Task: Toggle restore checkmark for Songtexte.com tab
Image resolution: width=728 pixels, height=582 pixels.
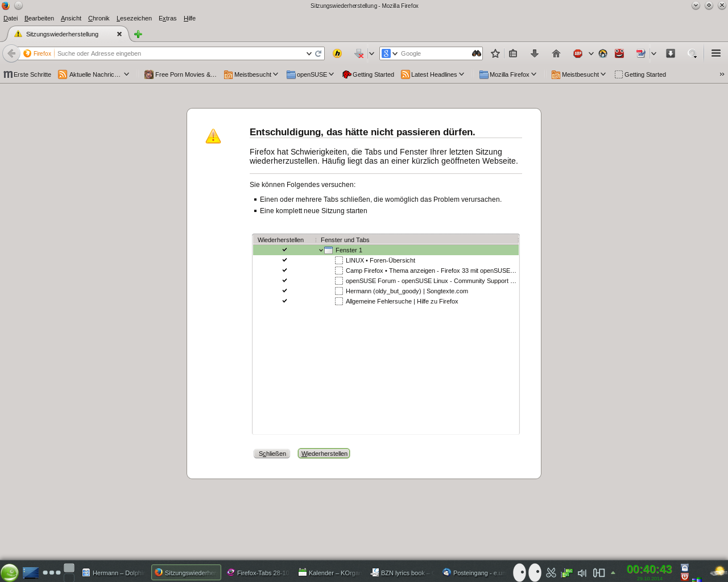Action: click(x=284, y=291)
